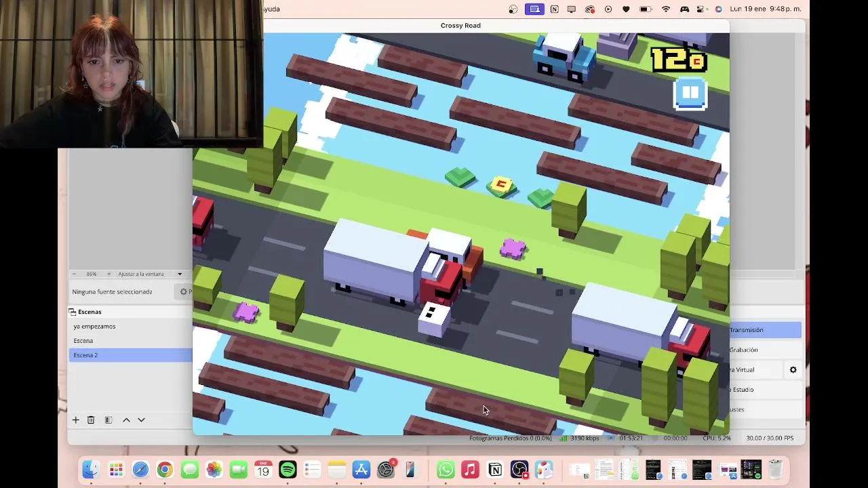Click the Notion icon in the menu bar
This screenshot has height=488, width=868.
coord(555,9)
